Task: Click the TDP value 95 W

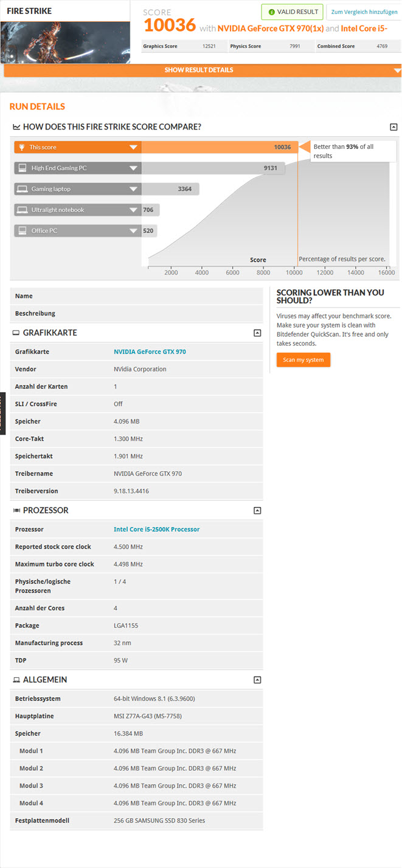Action: point(121,660)
